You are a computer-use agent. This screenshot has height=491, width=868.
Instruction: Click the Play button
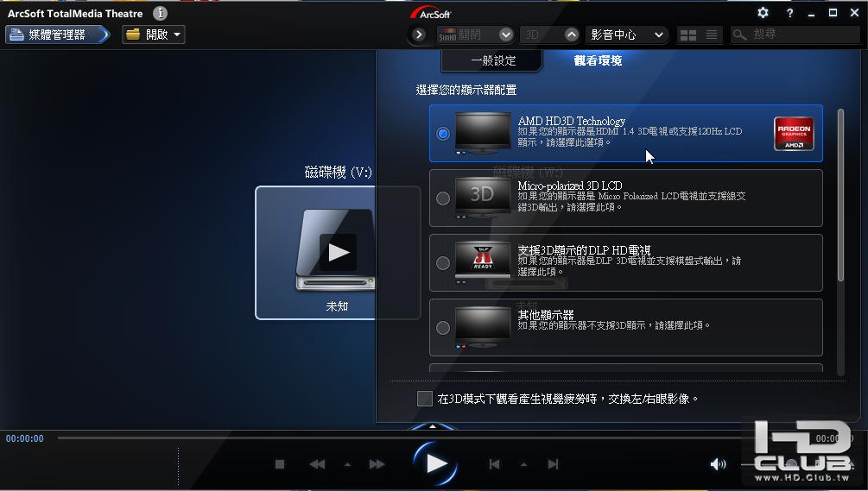pyautogui.click(x=435, y=464)
